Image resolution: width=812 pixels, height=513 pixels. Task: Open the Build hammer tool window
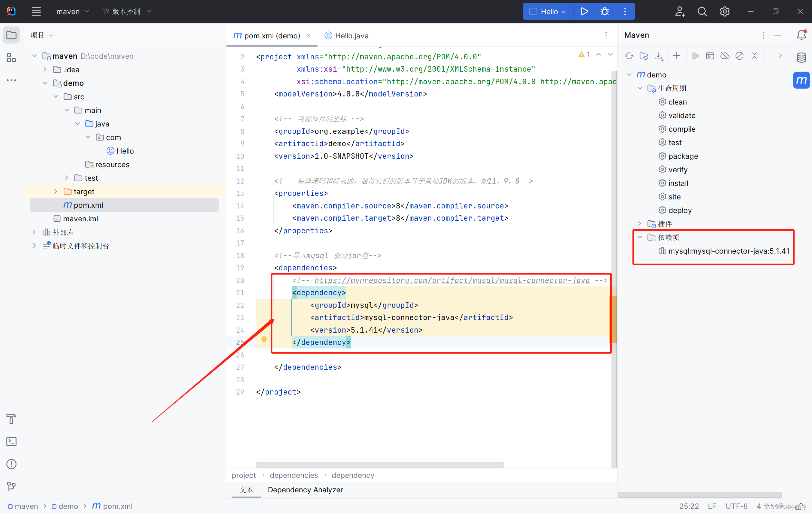[x=12, y=419]
